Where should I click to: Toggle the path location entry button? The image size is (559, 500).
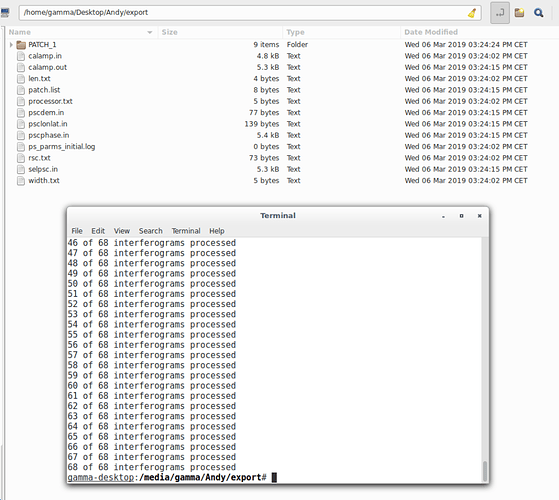click(x=500, y=13)
